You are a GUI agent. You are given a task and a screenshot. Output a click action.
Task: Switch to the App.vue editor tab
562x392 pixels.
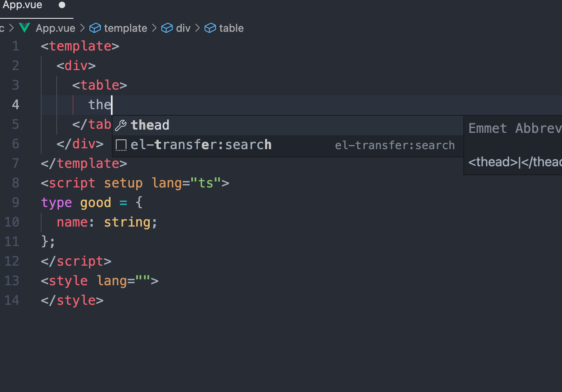(22, 6)
